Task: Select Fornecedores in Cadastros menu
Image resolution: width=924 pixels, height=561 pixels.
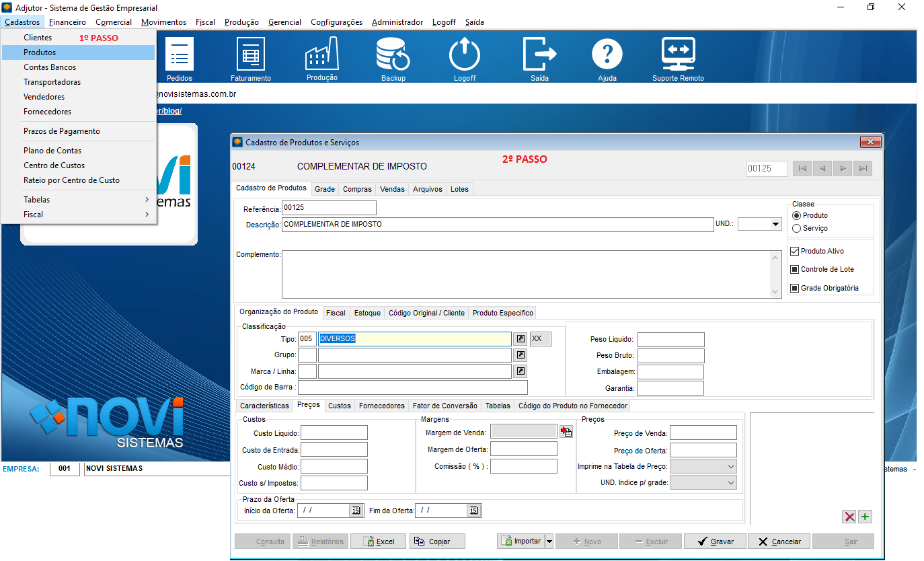Action: [x=79, y=112]
